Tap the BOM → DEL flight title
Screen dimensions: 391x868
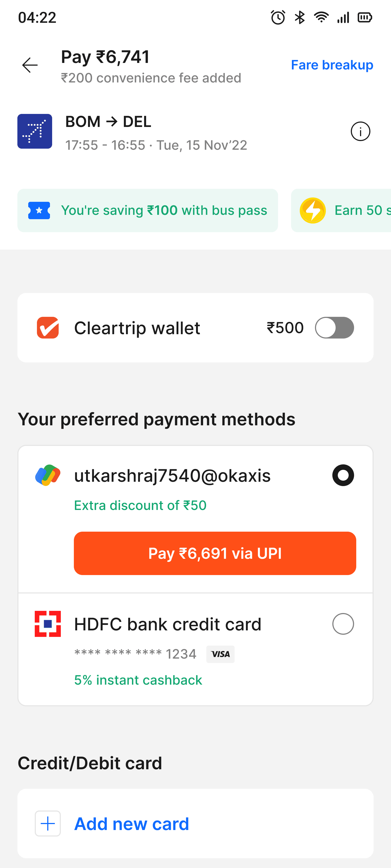(108, 122)
